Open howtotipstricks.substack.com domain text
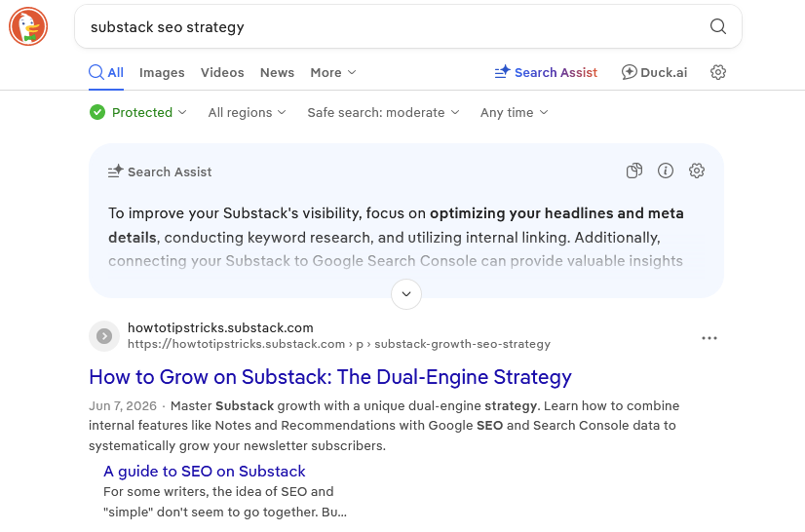 pyautogui.click(x=220, y=327)
